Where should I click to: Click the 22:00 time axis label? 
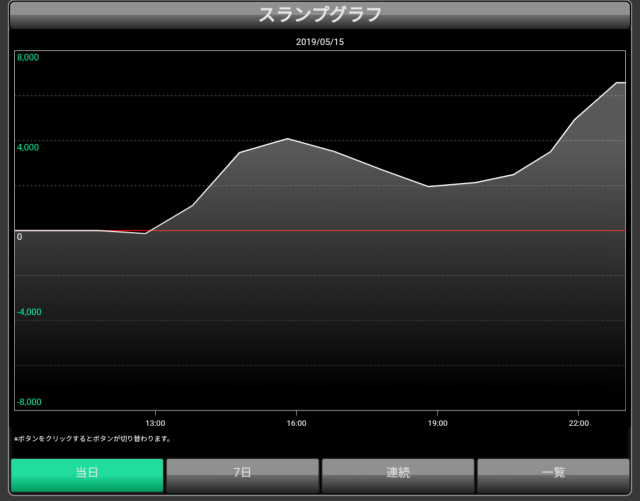(577, 423)
